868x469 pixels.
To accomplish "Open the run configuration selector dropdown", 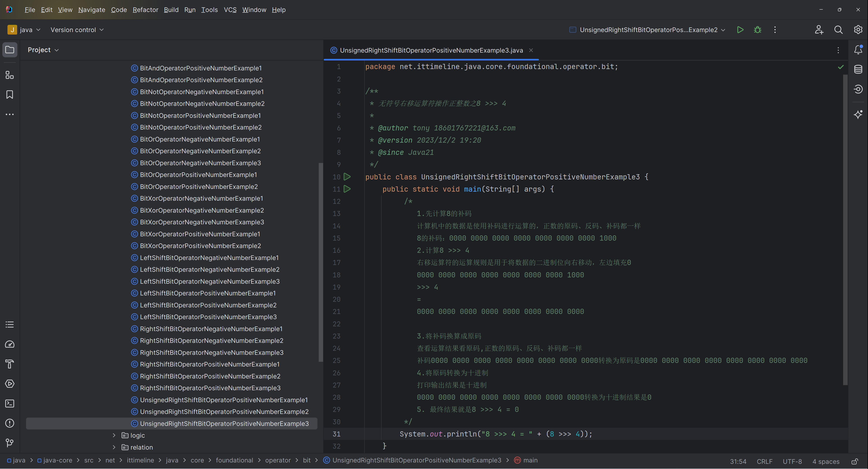I will pyautogui.click(x=647, y=30).
